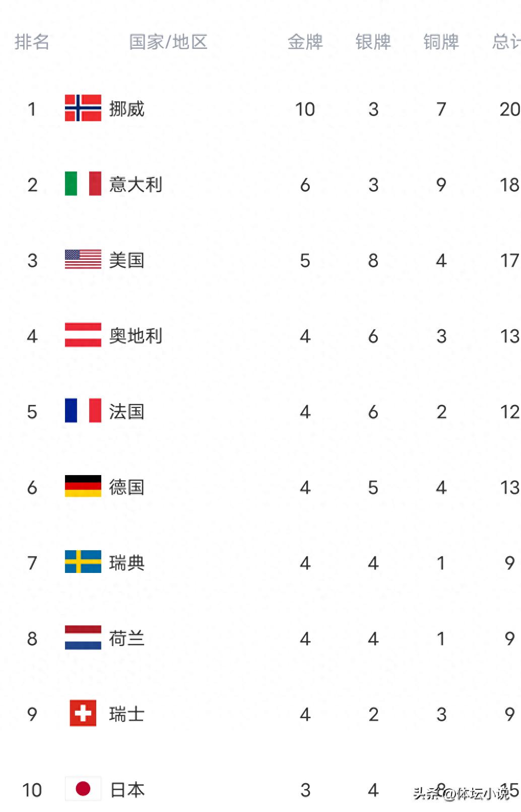The height and width of the screenshot is (812, 521).
Task: Click the Germany flag icon
Action: click(83, 487)
